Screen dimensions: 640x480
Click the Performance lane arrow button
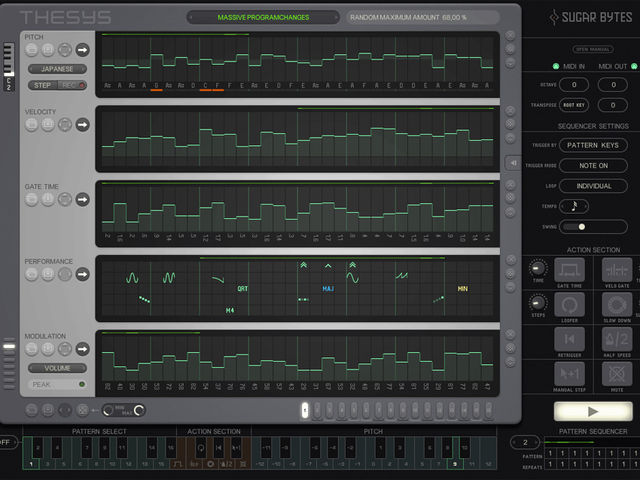click(x=82, y=274)
